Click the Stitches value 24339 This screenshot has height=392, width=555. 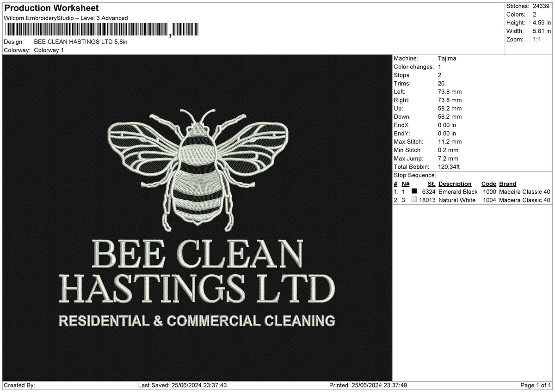point(541,6)
